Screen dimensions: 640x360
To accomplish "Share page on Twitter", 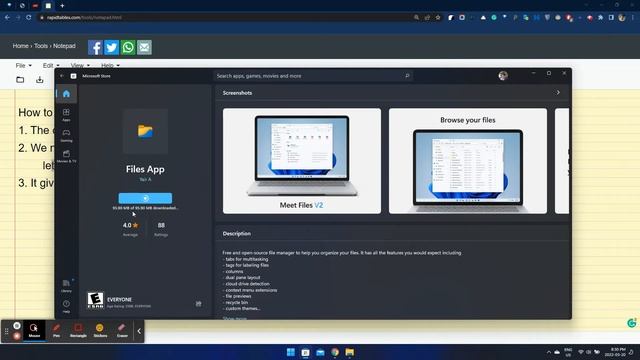I will pos(111,47).
